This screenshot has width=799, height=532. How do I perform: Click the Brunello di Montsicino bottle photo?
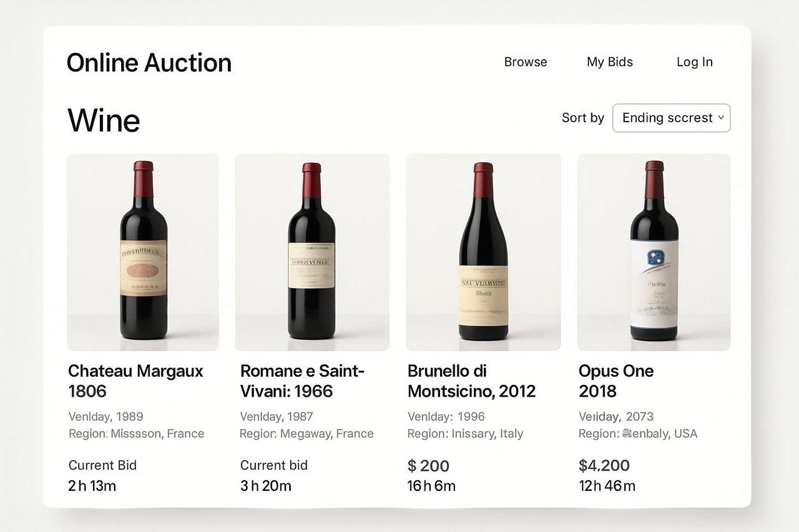(x=483, y=251)
